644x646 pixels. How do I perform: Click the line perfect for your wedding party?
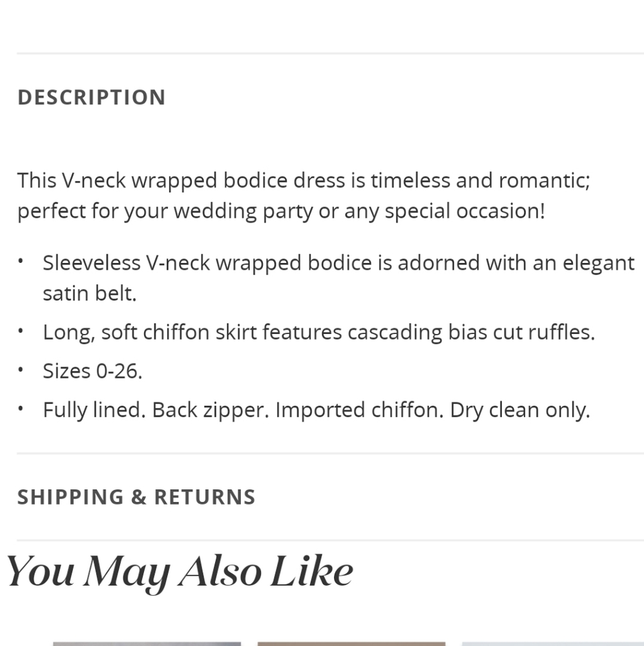coord(281,211)
